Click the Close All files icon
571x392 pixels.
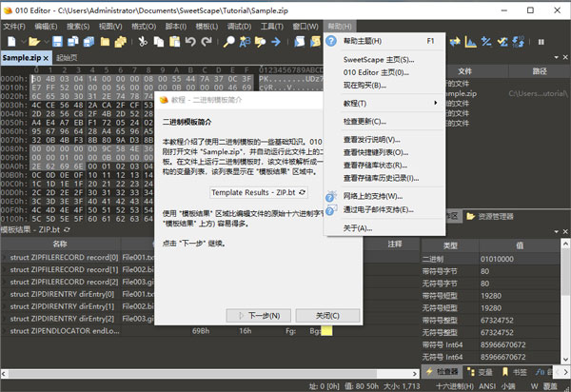tap(121, 42)
